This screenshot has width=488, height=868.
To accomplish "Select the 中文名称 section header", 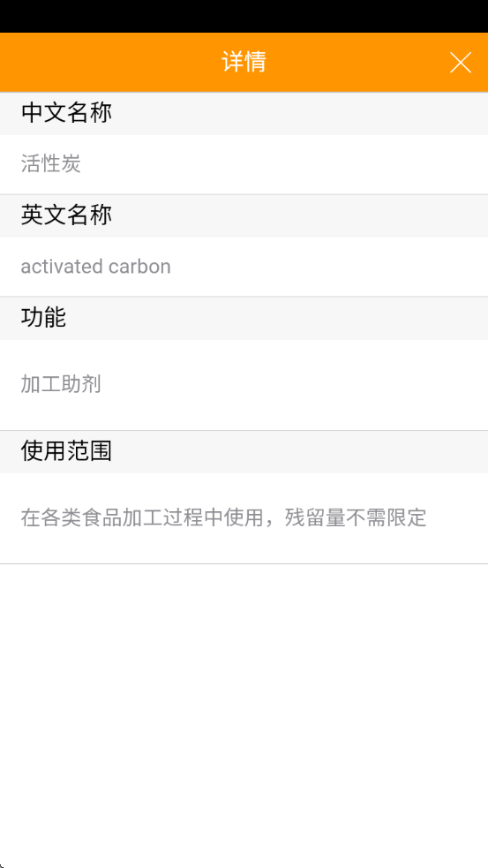I will click(244, 113).
